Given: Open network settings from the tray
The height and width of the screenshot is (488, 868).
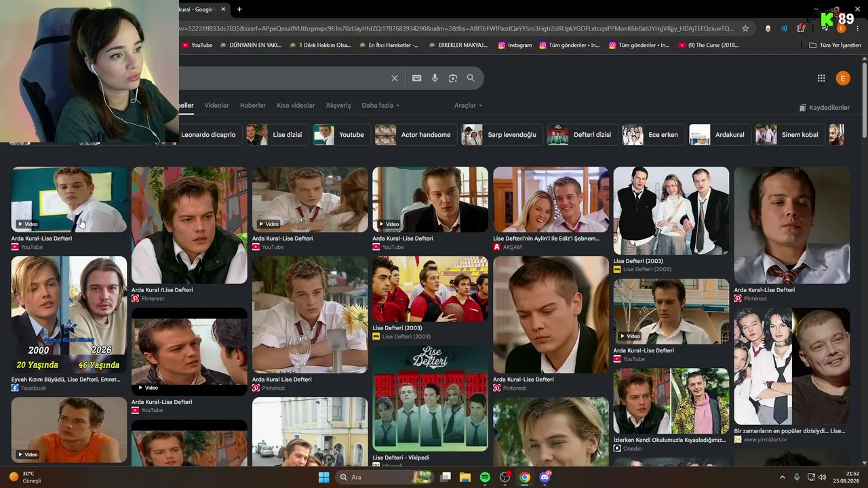Looking at the screenshot, I should point(810,477).
